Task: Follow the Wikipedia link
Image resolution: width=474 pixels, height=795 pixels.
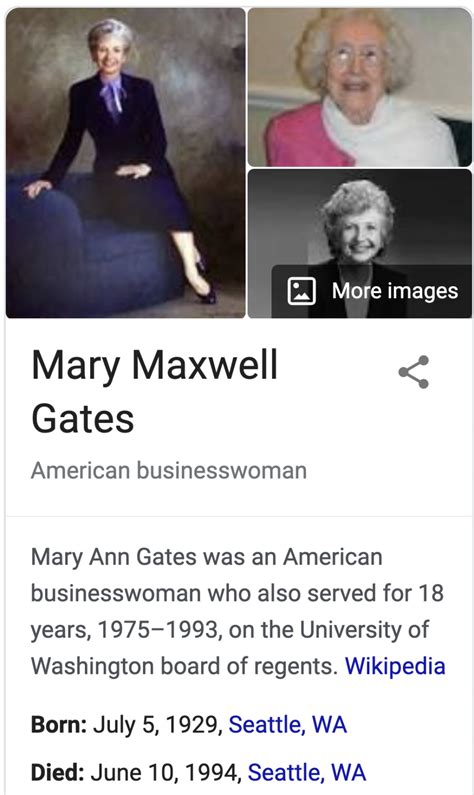Action: tap(395, 666)
